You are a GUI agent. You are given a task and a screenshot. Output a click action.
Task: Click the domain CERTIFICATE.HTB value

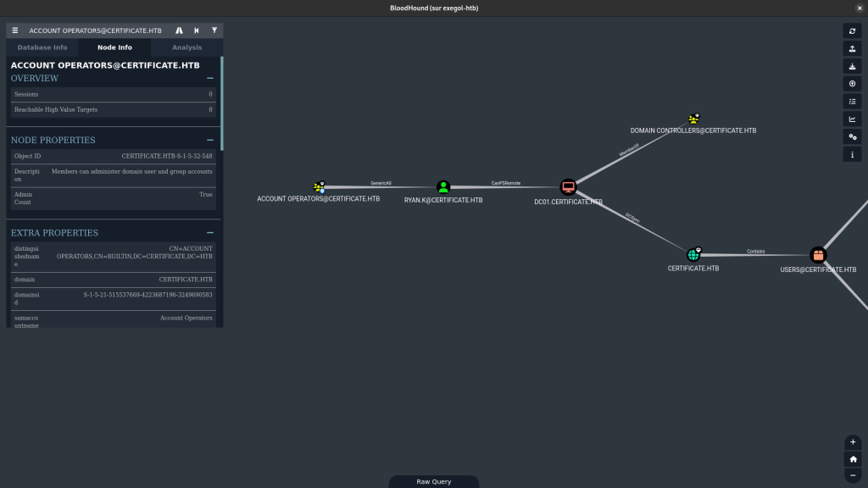point(186,280)
